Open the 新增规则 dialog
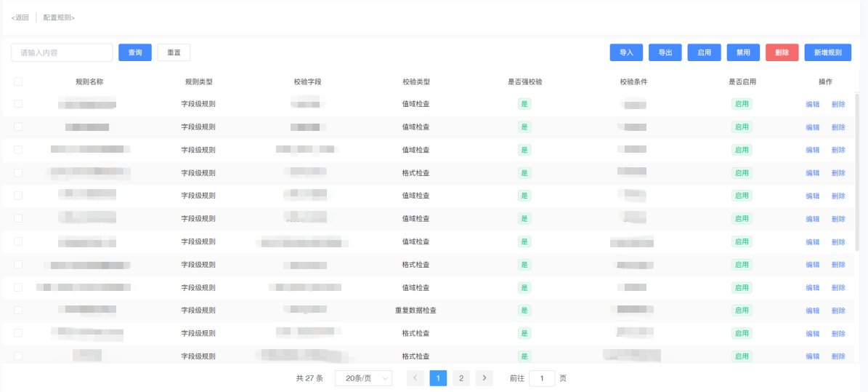The image size is (868, 392). point(827,52)
